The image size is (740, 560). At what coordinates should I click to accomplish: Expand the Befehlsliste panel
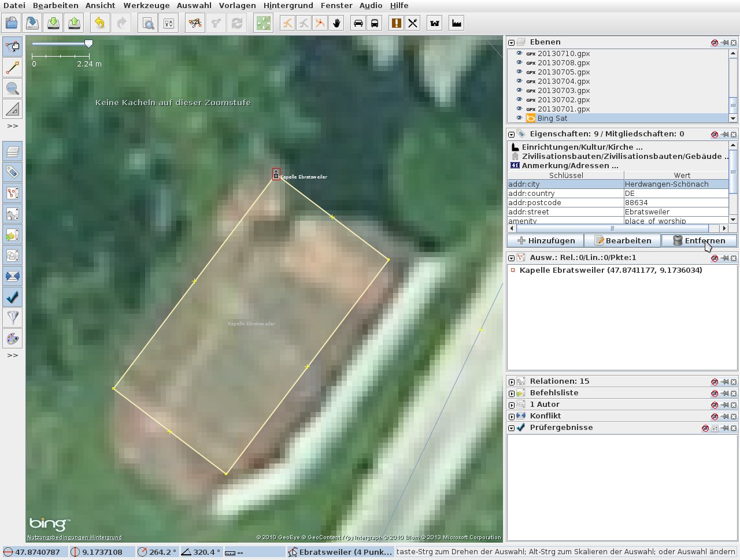[x=512, y=393]
